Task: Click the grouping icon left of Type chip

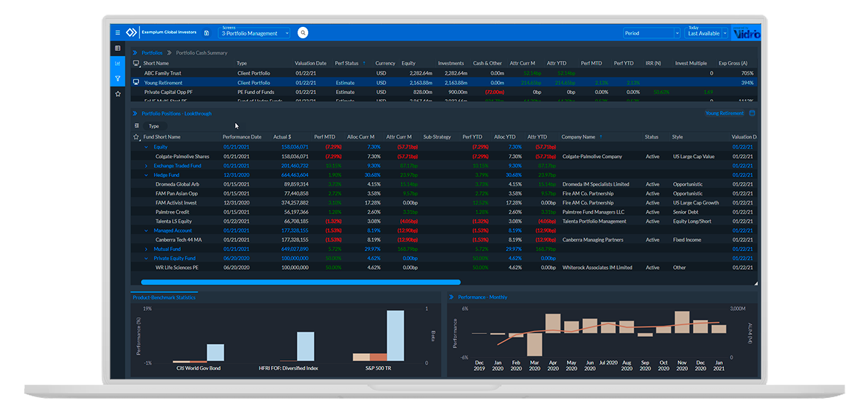Action: pos(137,125)
